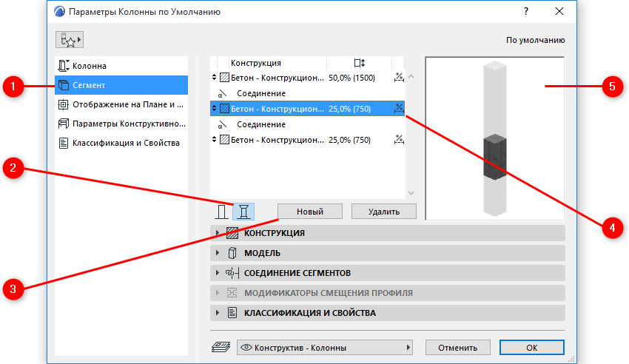Select the second Соединение joint row
629x364 pixels.
[x=307, y=124]
